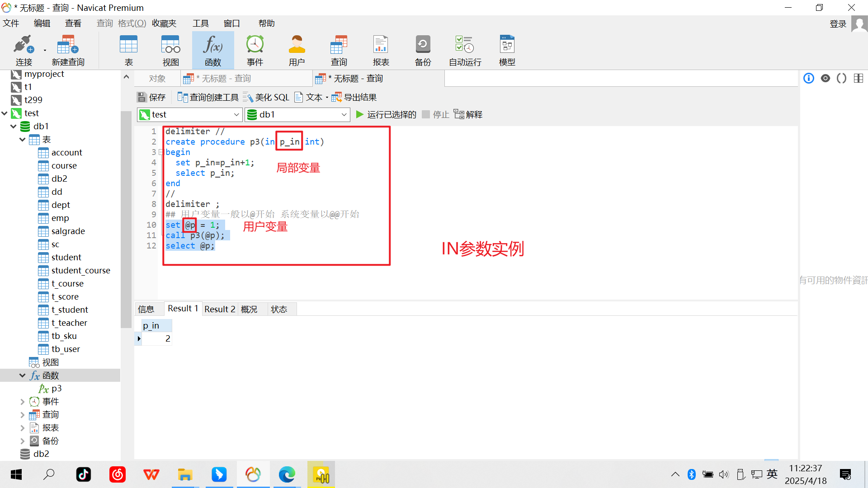
Task: Open the 自动运行 automation toolbar icon
Action: coord(465,51)
